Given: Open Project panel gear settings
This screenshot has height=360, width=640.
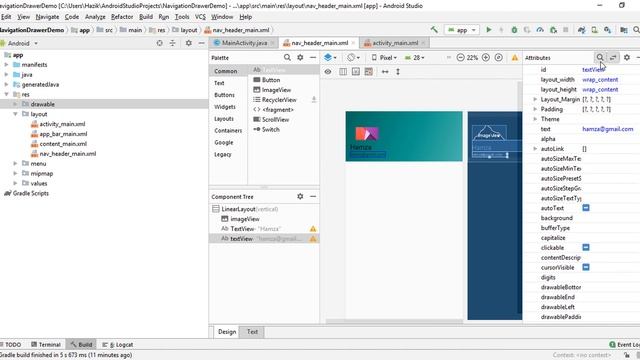Looking at the screenshot, I should (189, 43).
